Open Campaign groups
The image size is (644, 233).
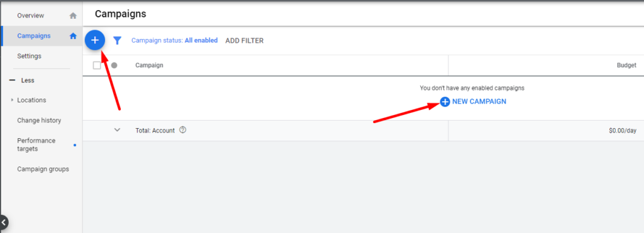(x=43, y=169)
